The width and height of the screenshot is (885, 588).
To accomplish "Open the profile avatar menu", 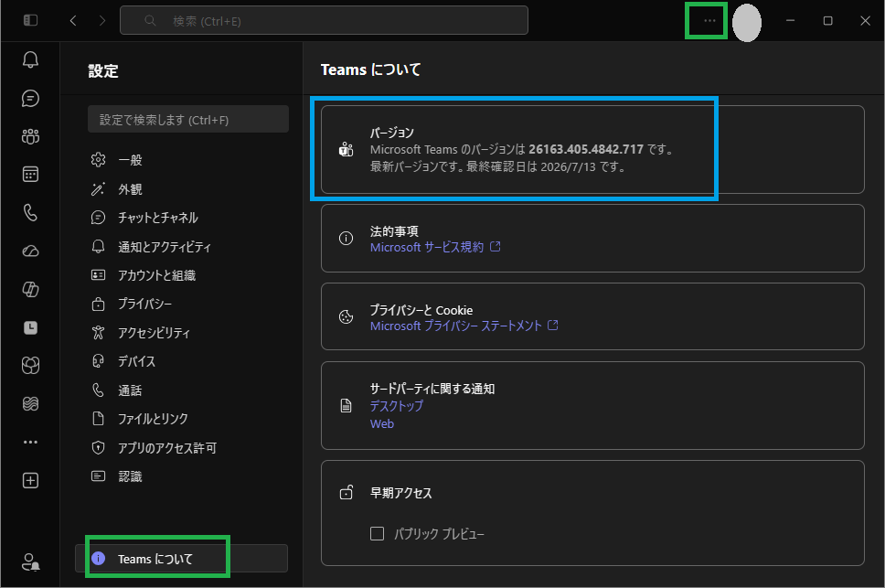I will point(747,23).
